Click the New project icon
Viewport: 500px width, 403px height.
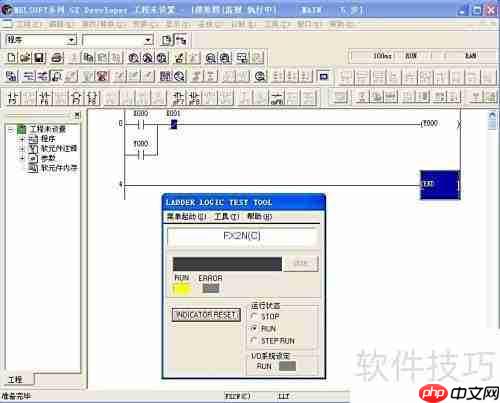11,57
